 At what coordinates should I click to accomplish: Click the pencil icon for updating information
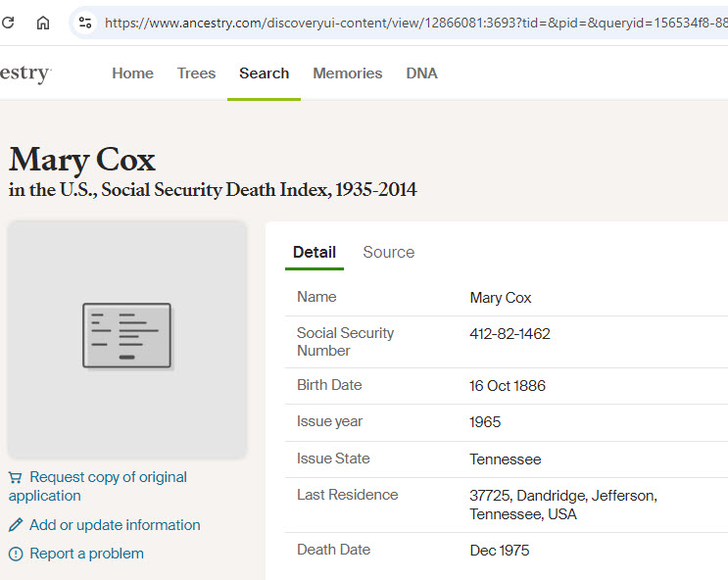click(x=16, y=525)
